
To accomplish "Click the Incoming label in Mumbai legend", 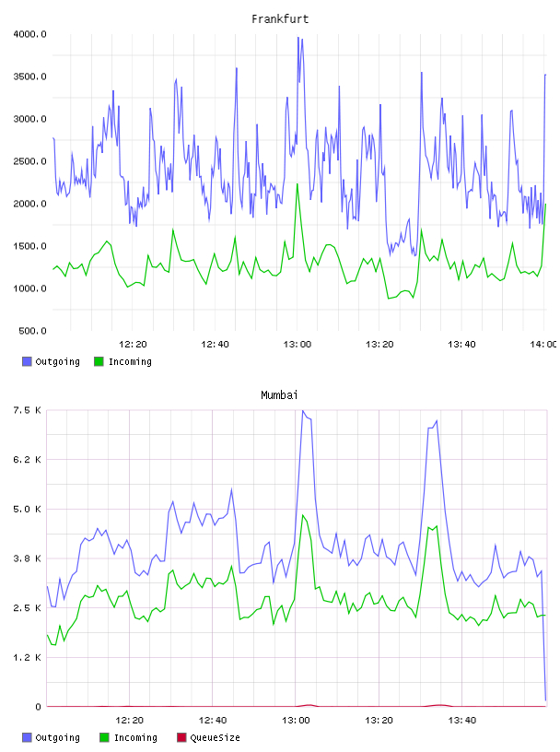I will (x=135, y=738).
